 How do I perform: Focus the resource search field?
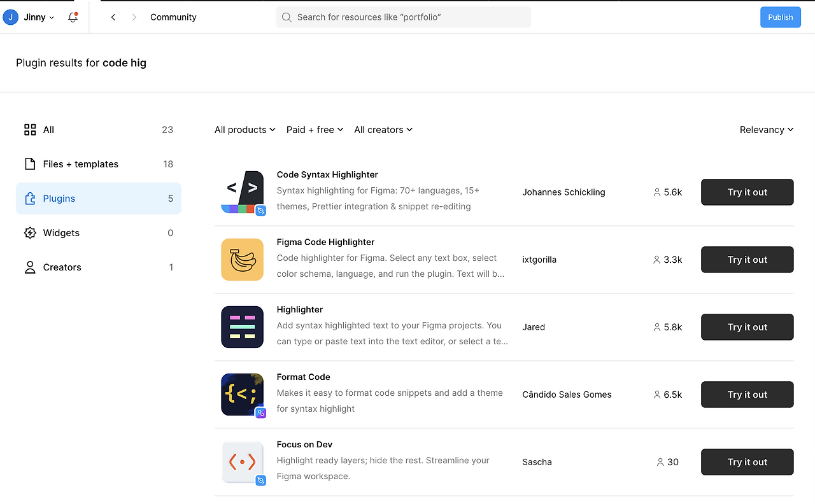point(404,17)
